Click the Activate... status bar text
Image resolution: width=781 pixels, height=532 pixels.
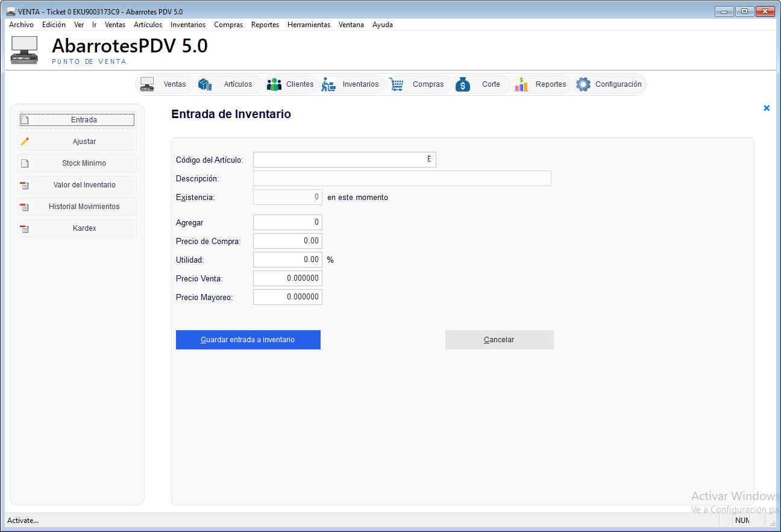[x=23, y=521]
